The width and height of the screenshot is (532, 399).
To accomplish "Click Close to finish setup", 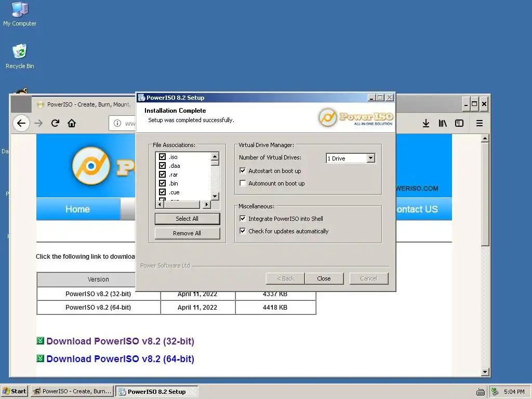I will [324, 278].
